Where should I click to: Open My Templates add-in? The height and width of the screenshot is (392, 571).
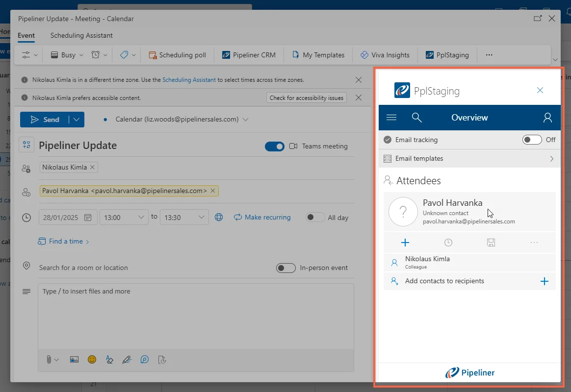click(319, 55)
